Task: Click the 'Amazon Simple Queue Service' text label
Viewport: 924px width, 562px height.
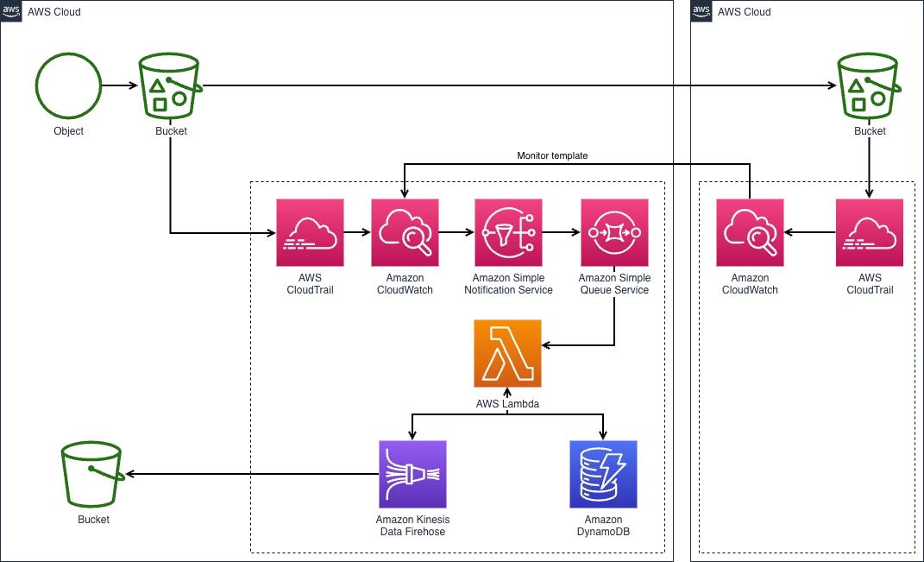Action: 614,284
